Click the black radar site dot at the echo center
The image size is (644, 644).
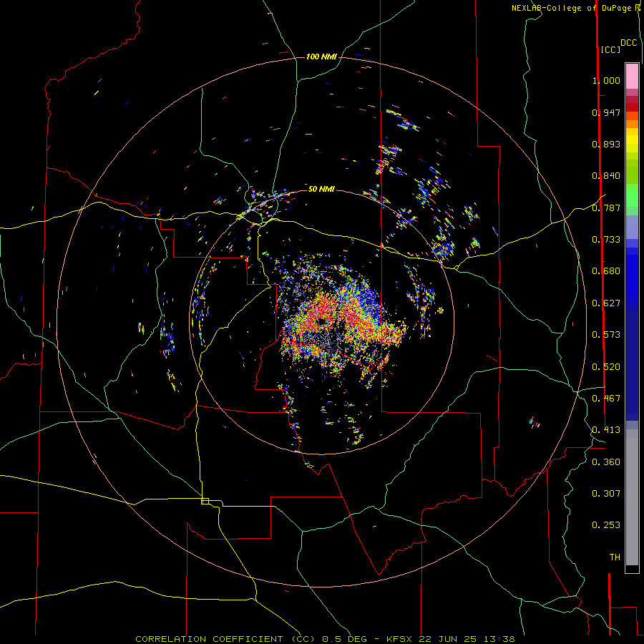[321, 321]
